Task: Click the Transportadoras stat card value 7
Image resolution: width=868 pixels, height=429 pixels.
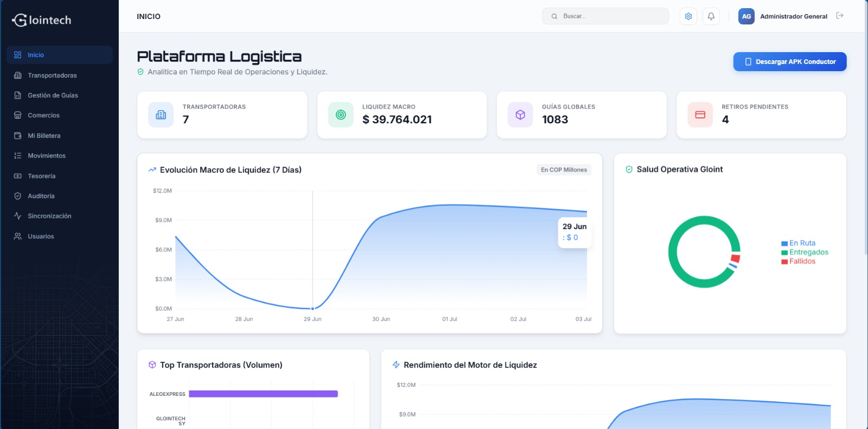Action: click(x=186, y=119)
